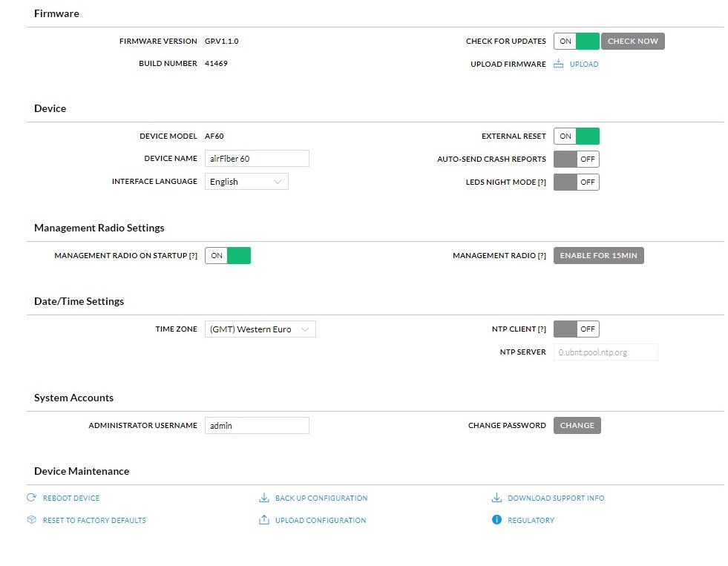
Task: Click the back up configuration download icon
Action: [x=263, y=498]
